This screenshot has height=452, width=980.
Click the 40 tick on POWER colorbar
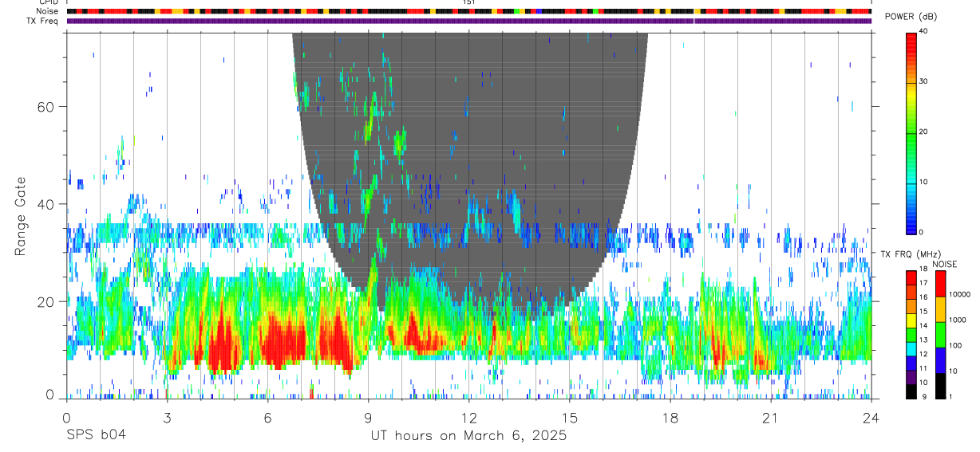tap(925, 31)
